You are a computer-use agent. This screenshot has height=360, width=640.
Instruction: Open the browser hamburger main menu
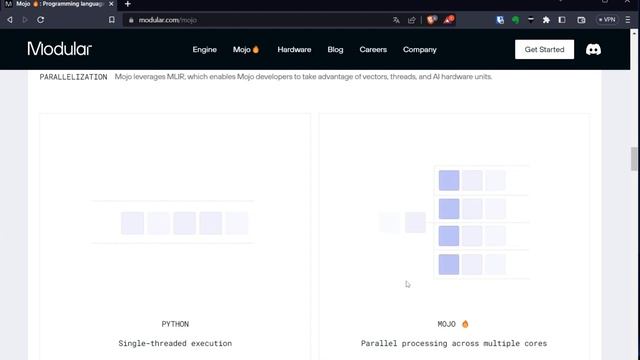pos(628,20)
